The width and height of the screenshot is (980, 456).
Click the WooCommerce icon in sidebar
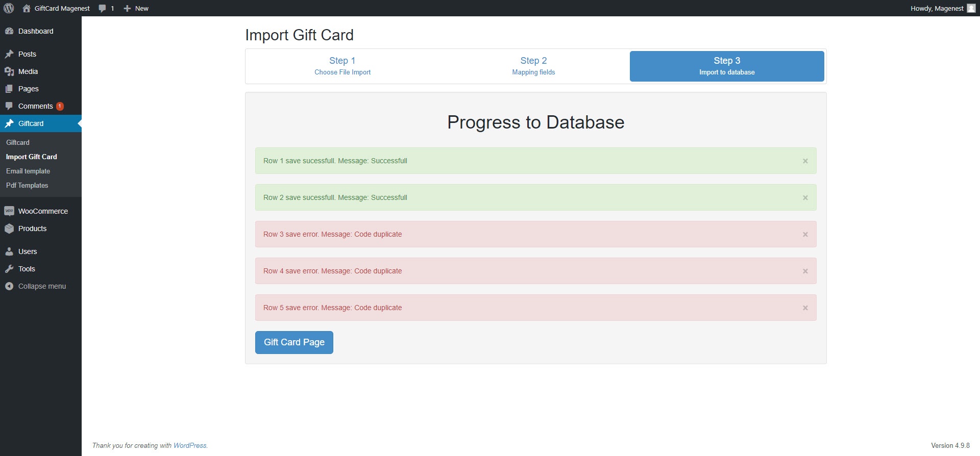[x=9, y=211]
